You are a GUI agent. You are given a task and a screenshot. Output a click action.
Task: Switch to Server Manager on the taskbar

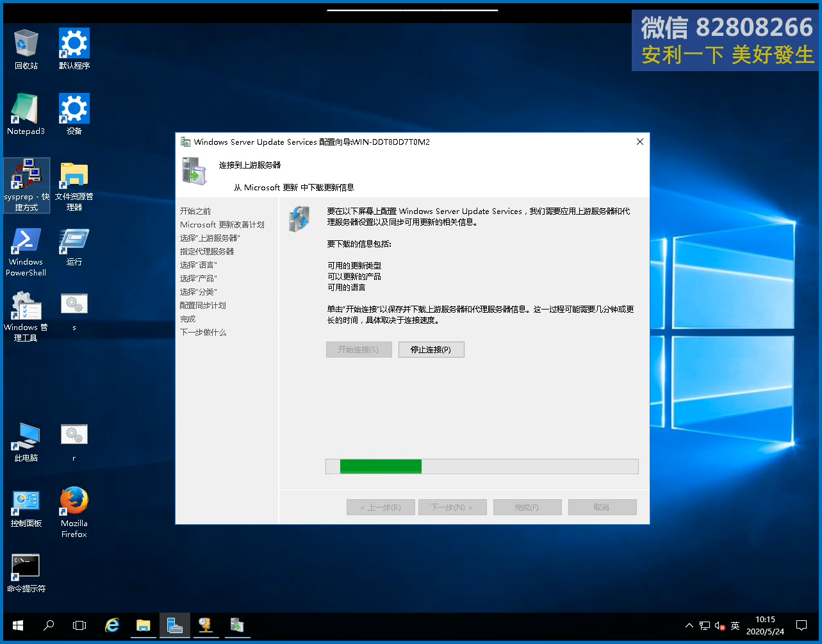tap(175, 625)
